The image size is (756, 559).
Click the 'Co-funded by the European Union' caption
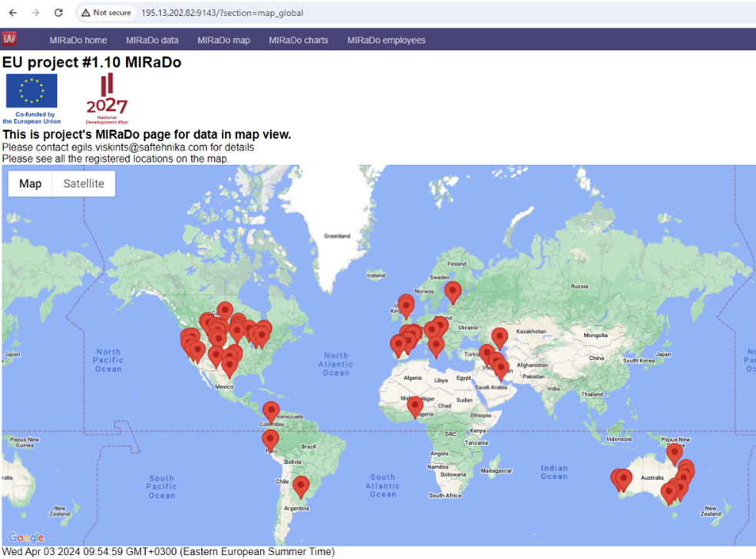coord(31,117)
